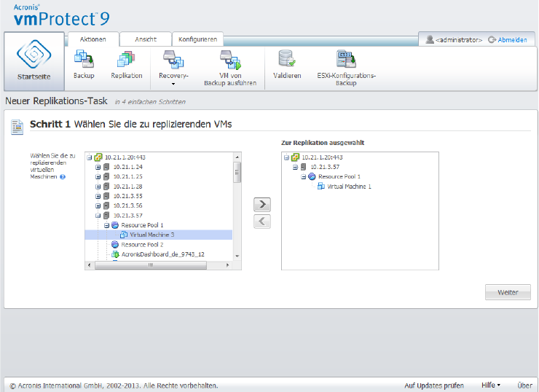This screenshot has width=539, height=392.
Task: Collapse the 10.21.3.57 host in left tree
Action: coord(98,216)
